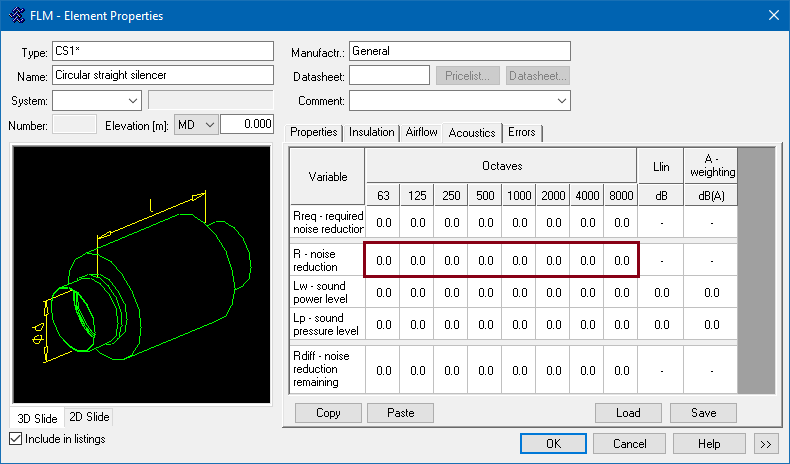The height and width of the screenshot is (464, 790).
Task: Switch to the Insulation tab
Action: click(371, 132)
